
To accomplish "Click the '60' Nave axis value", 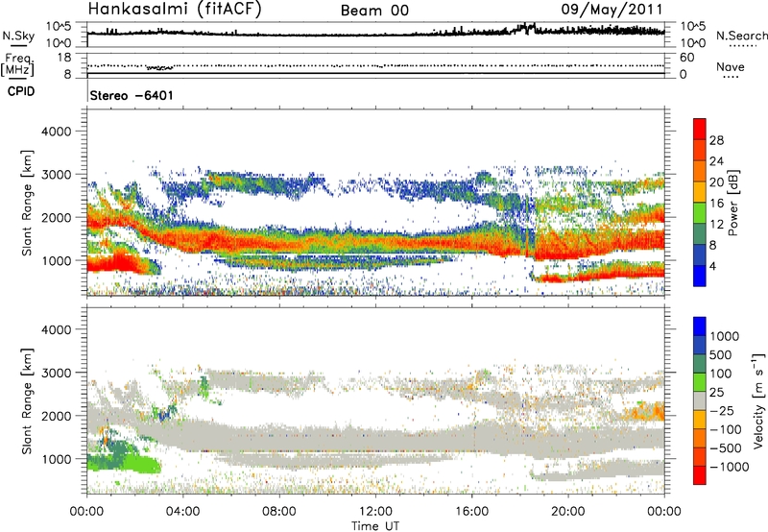I will coord(686,58).
